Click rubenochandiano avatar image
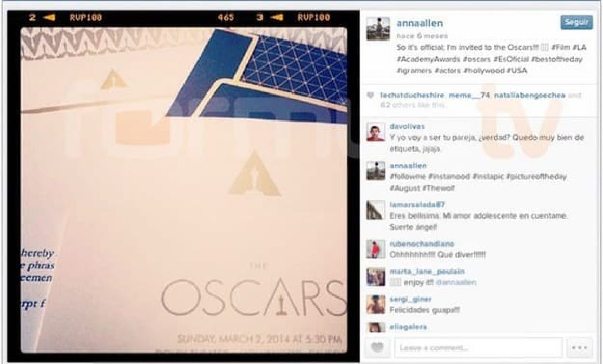Viewport: 603px width, 364px height. [376, 250]
